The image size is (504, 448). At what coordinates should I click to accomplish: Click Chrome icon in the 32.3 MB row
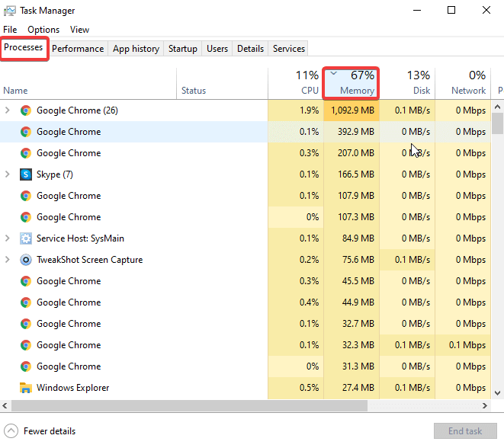26,345
